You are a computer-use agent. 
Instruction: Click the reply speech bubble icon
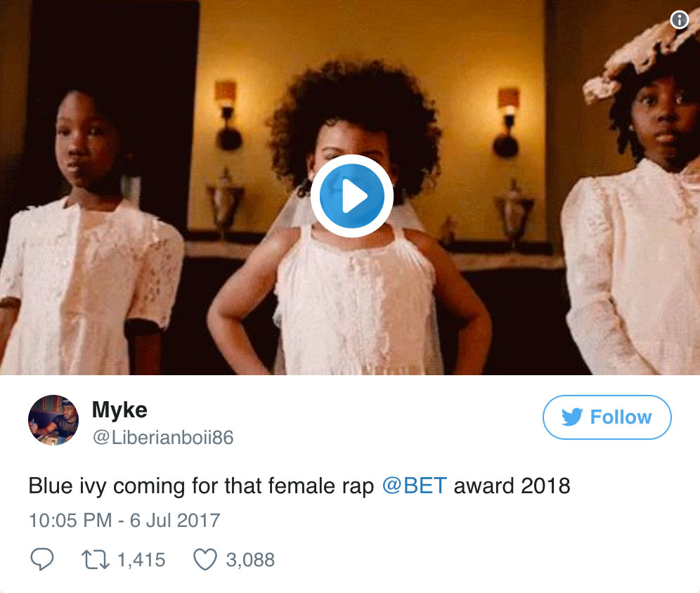[x=43, y=559]
